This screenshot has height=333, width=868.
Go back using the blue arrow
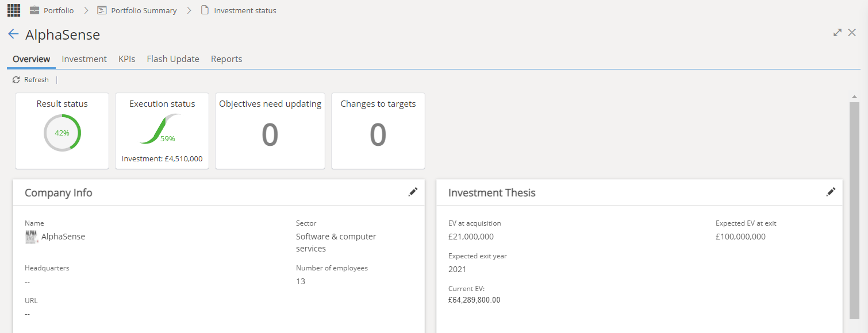click(x=13, y=34)
